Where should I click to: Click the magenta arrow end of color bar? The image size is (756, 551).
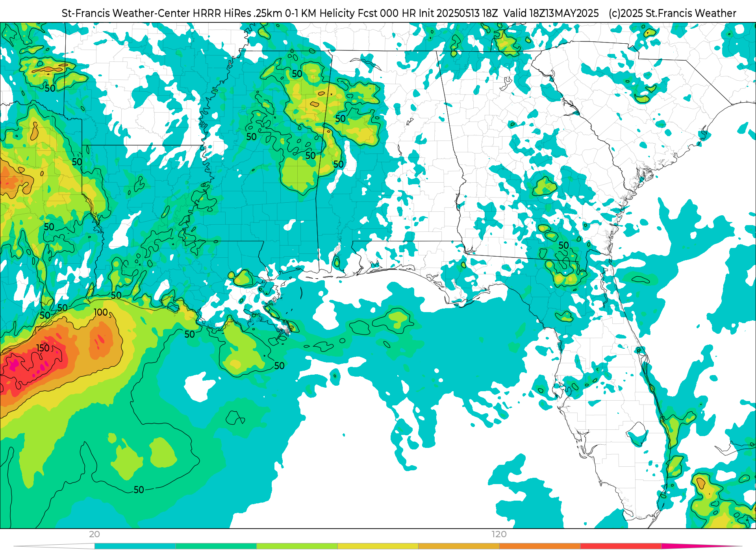701,546
